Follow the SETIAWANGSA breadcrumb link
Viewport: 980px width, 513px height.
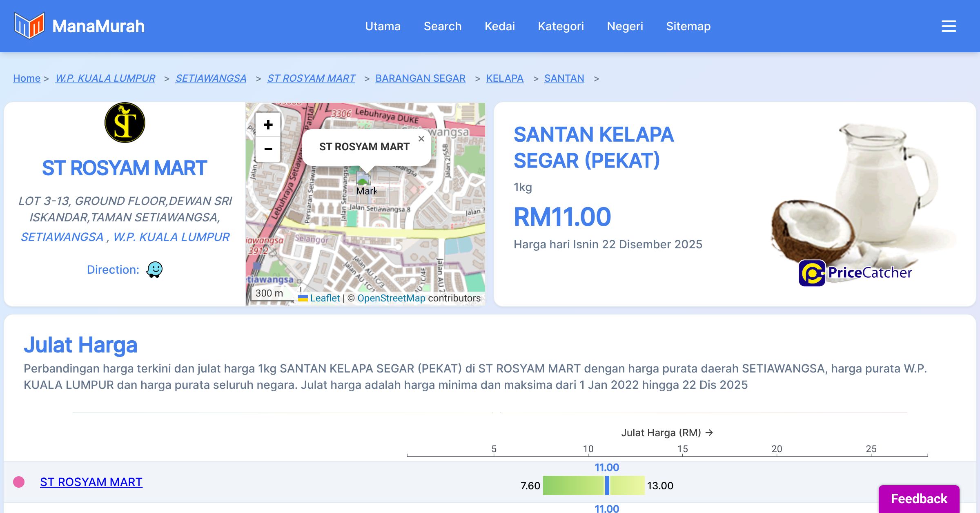[x=211, y=78]
